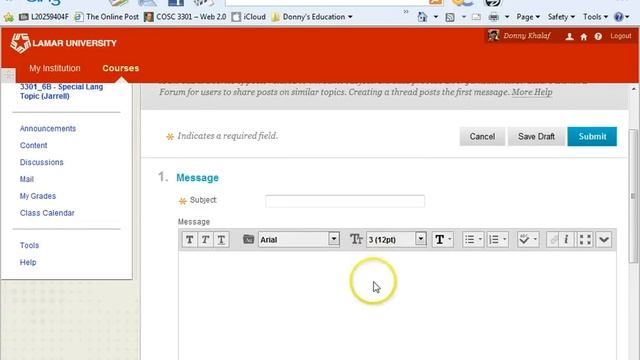Click the insert link chain icon
Screen dimensions: 640x360
[553, 240]
